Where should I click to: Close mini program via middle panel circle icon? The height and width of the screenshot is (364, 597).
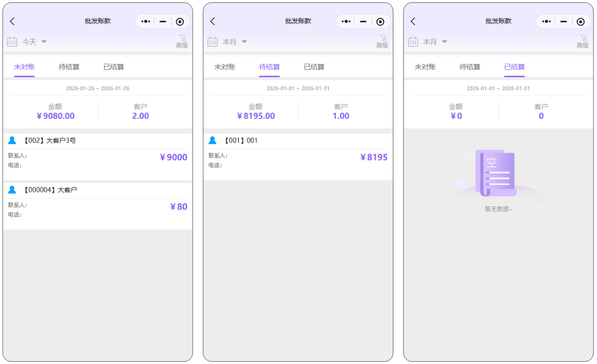tap(380, 22)
